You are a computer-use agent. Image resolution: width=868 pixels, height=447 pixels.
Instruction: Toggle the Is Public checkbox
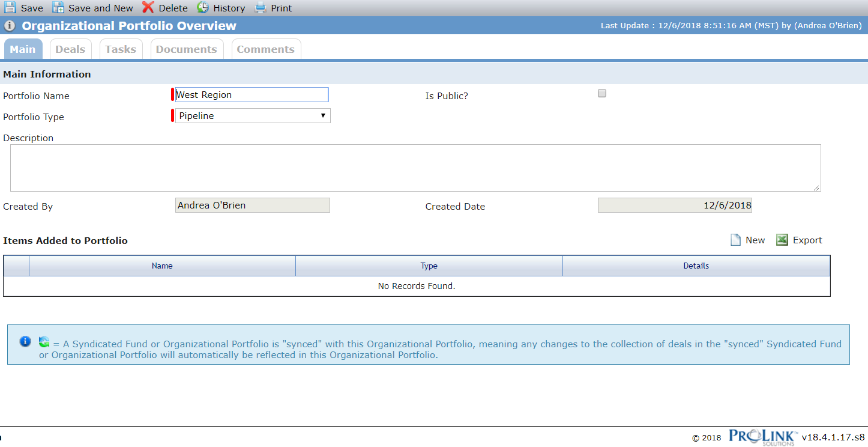(602, 93)
